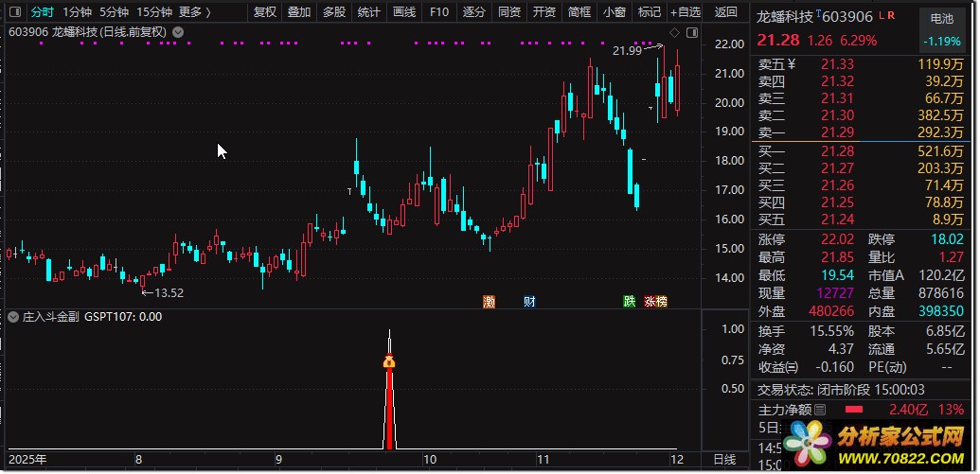Image resolution: width=980 pixels, height=474 pixels.
Task: Click the stock name 龙蟠科技 header
Action: pyautogui.click(x=786, y=17)
